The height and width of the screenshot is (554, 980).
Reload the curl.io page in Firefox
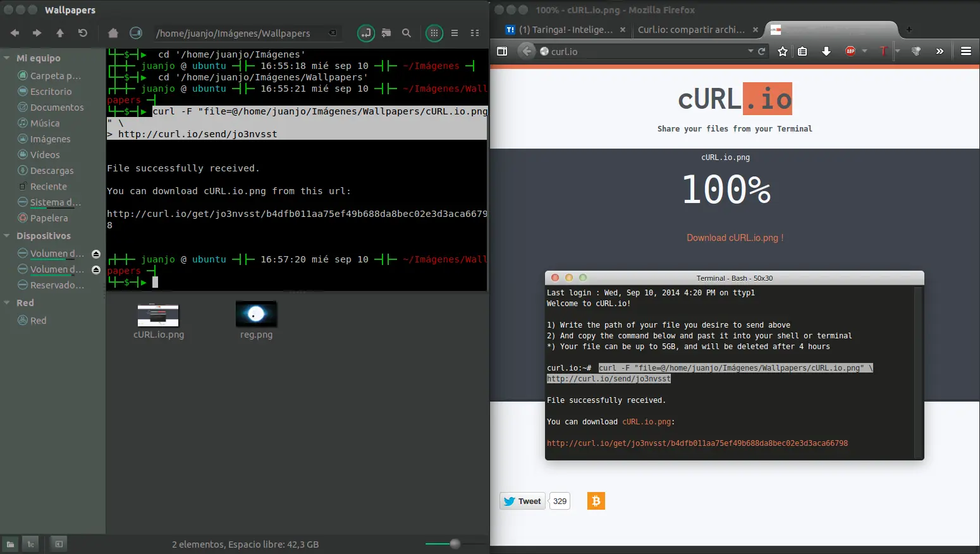click(762, 51)
